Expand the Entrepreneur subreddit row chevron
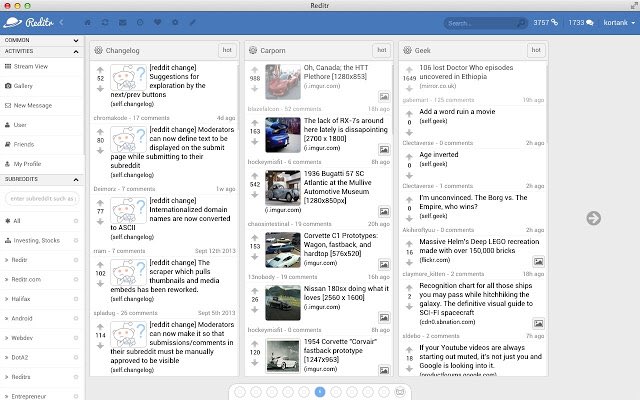 (x=6, y=396)
